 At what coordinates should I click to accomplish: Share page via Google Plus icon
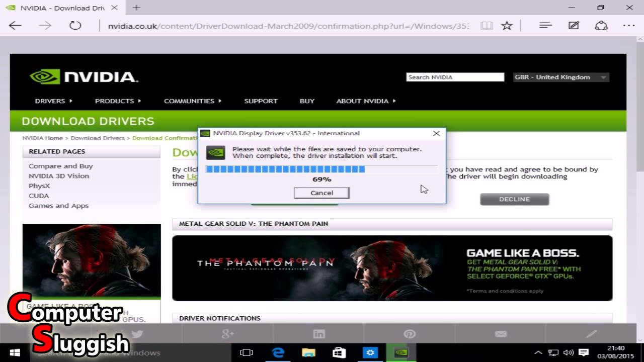point(227,334)
